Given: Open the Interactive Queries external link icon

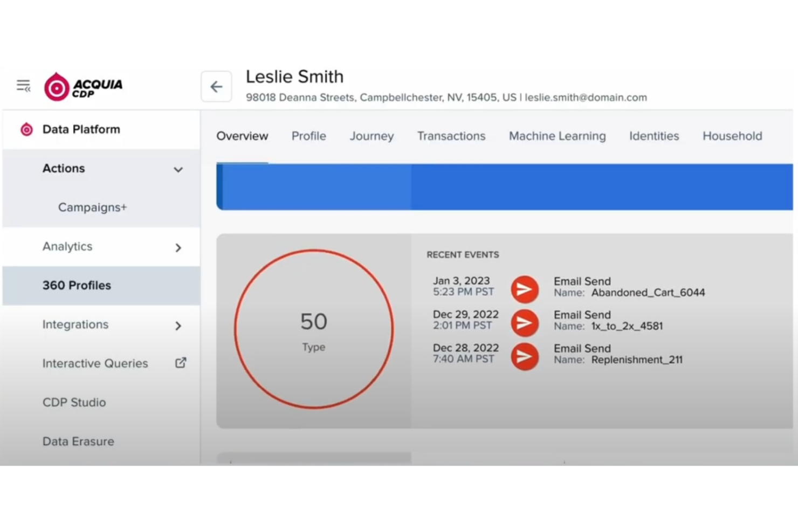Looking at the screenshot, I should coord(180,363).
